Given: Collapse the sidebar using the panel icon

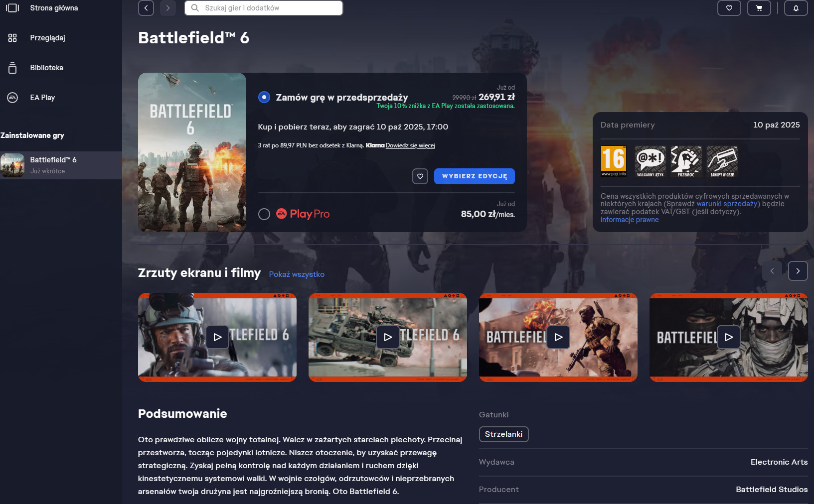Looking at the screenshot, I should pyautogui.click(x=12, y=8).
